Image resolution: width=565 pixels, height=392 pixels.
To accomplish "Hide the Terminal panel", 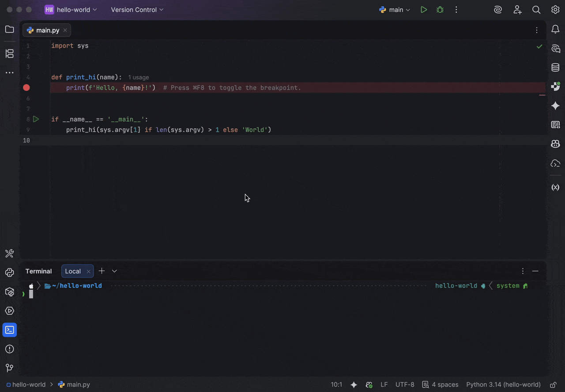I will coord(535,271).
